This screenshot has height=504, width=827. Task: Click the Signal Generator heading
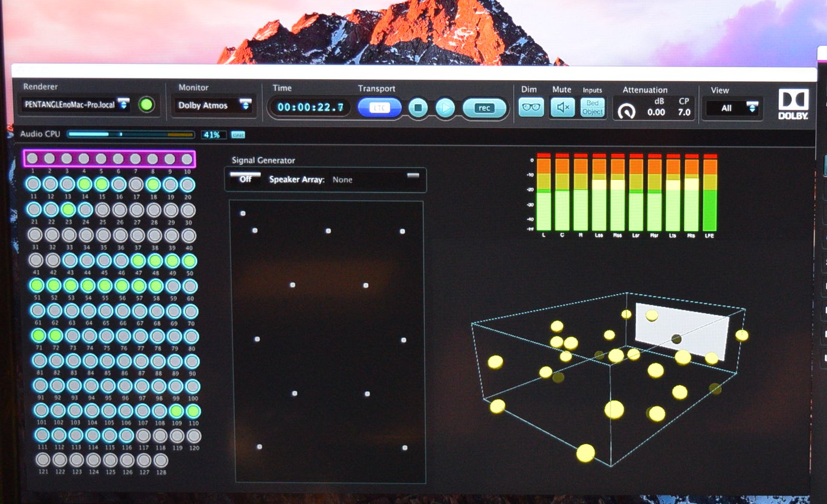[263, 160]
